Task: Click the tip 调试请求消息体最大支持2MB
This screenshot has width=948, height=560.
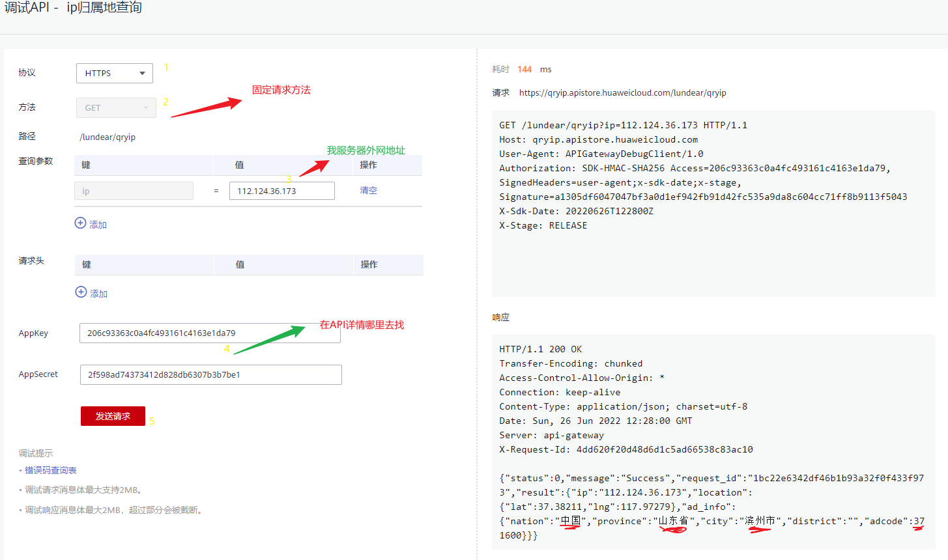Action: (x=85, y=490)
